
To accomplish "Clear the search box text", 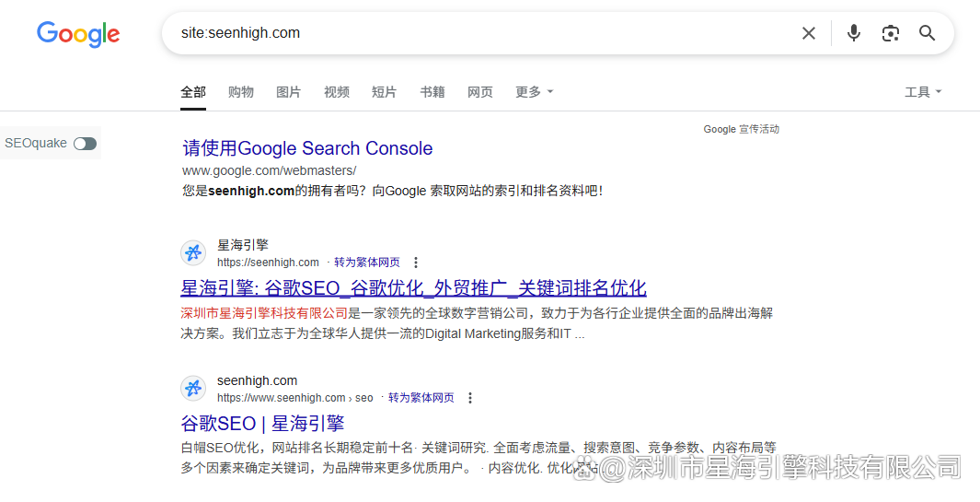I will tap(808, 33).
